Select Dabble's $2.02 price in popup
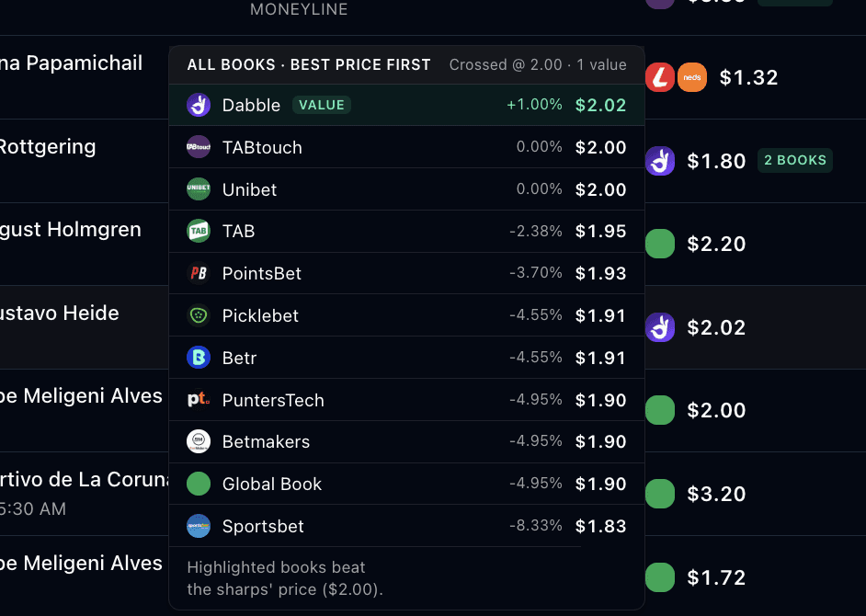 click(x=600, y=105)
